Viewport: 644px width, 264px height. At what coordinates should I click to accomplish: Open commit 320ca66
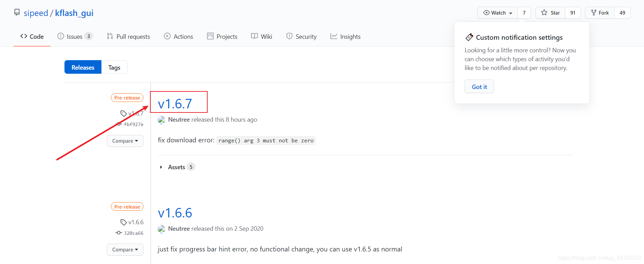pyautogui.click(x=133, y=233)
